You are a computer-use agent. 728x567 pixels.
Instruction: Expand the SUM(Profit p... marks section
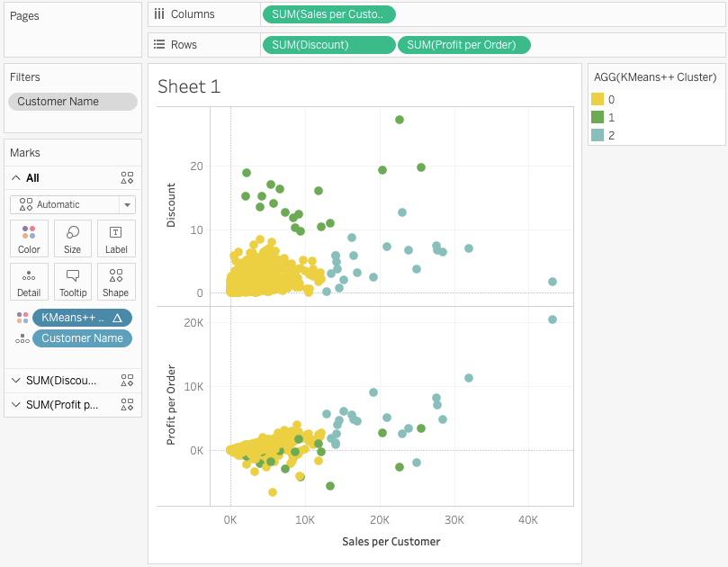click(x=16, y=404)
